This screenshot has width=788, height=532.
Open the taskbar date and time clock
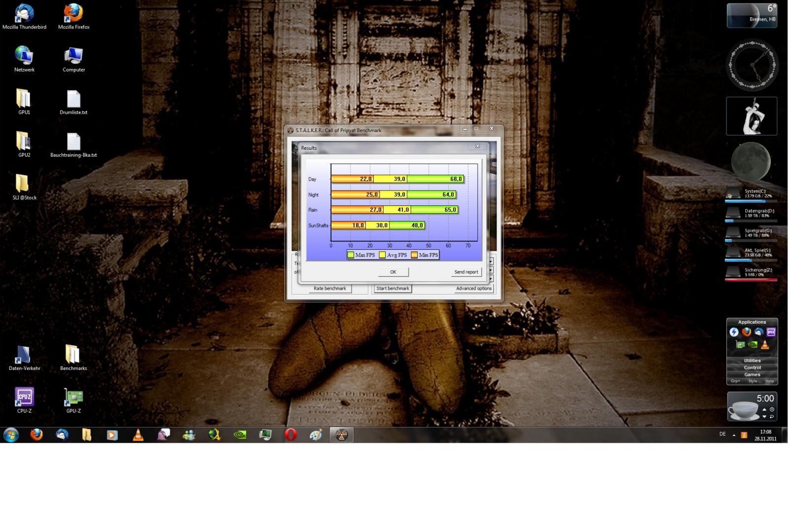[765, 435]
